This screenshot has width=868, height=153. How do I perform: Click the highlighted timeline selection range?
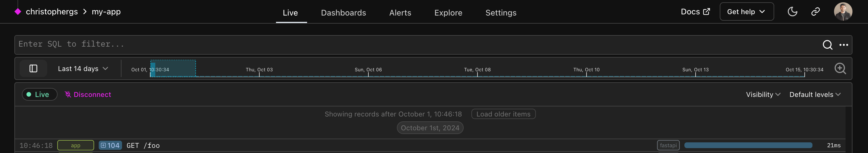(x=173, y=69)
